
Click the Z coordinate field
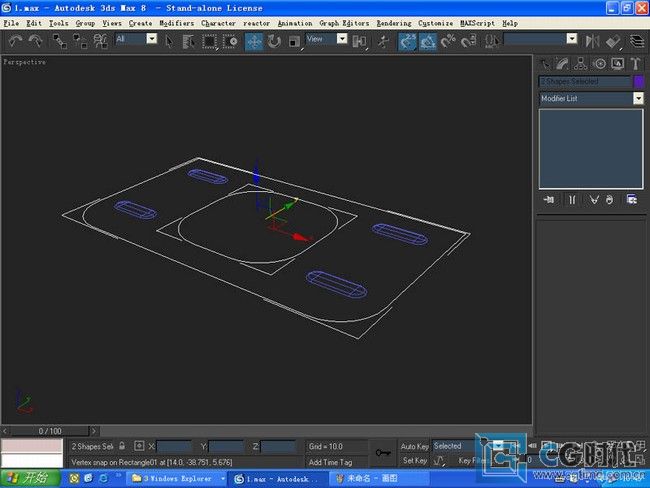(278, 446)
